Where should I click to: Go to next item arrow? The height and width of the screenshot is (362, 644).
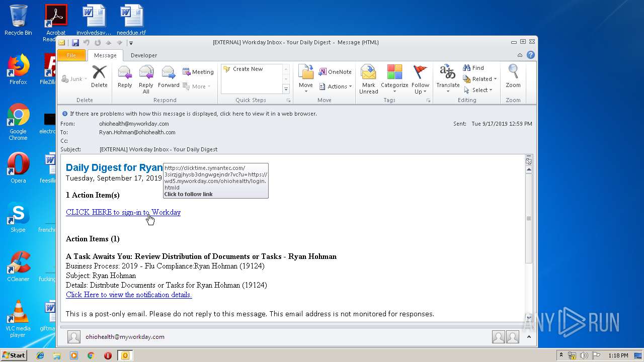pyautogui.click(x=119, y=43)
